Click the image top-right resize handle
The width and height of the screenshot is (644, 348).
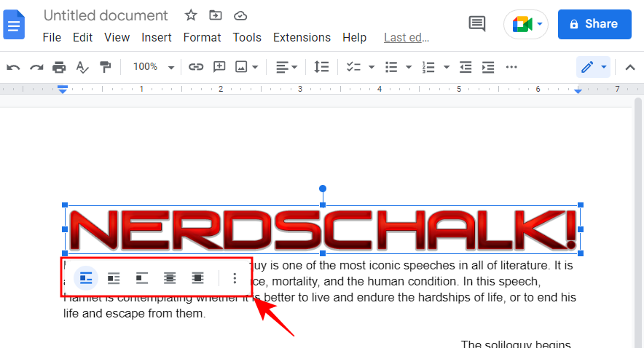(581, 205)
